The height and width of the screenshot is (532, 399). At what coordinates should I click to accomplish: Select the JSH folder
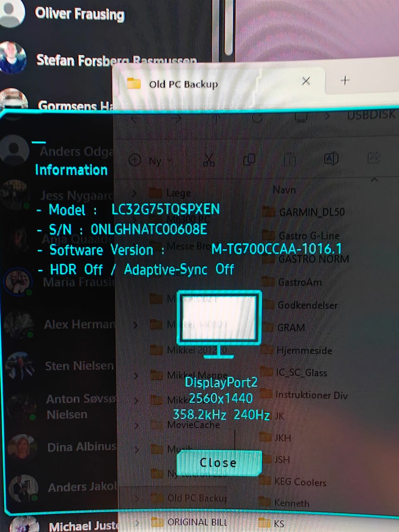281,460
